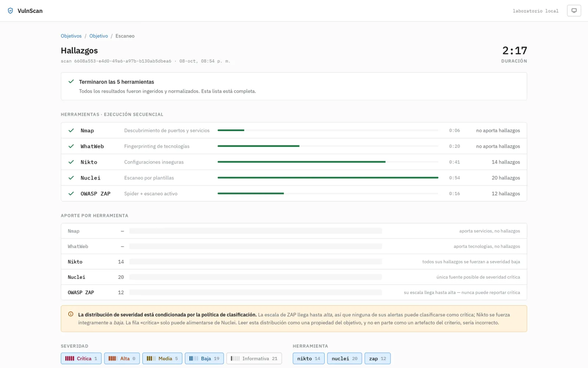The width and height of the screenshot is (588, 368).
Task: Open the Objetivos breadcrumb link
Action: tap(71, 36)
